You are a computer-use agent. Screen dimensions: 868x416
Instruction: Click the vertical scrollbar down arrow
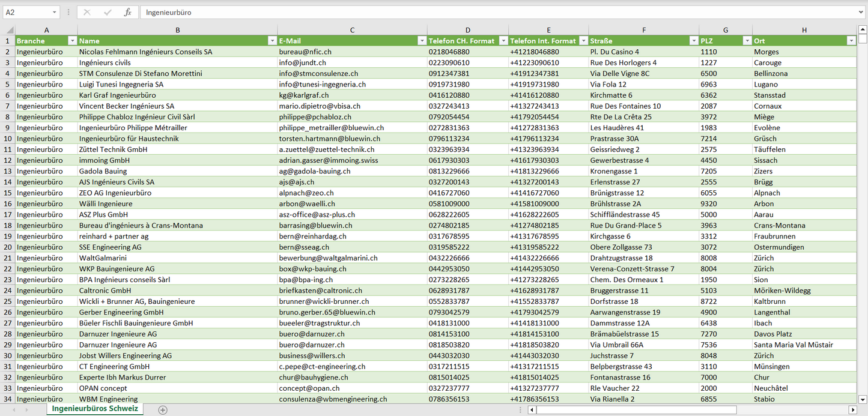[863, 399]
